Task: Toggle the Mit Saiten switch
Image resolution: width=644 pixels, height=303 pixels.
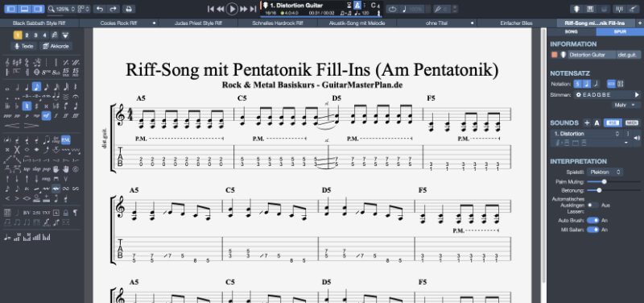Action: pos(592,230)
